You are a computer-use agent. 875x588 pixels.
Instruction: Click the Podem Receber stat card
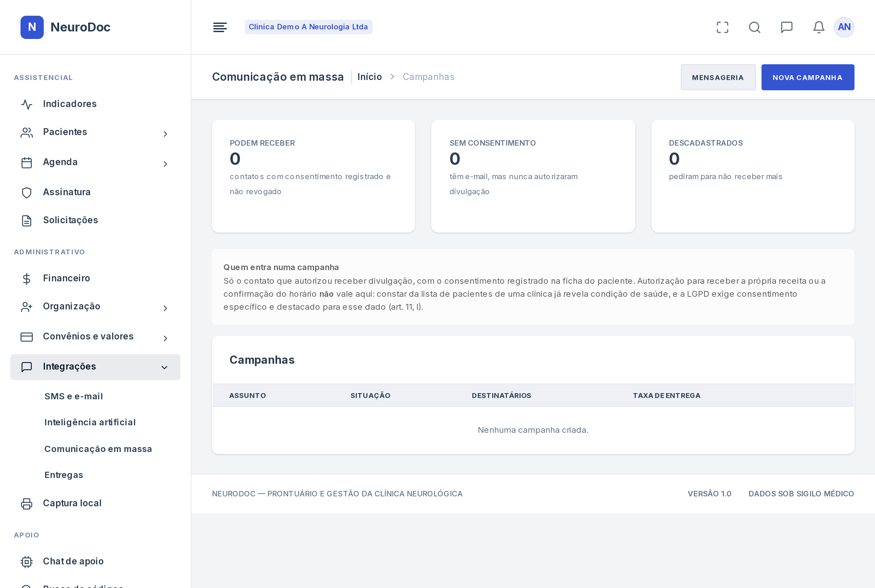point(313,176)
